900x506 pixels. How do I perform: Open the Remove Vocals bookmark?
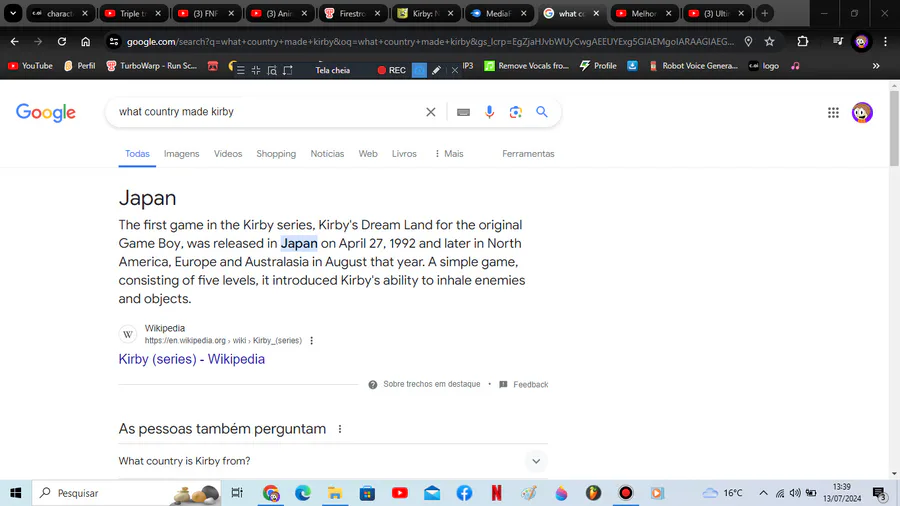point(526,66)
